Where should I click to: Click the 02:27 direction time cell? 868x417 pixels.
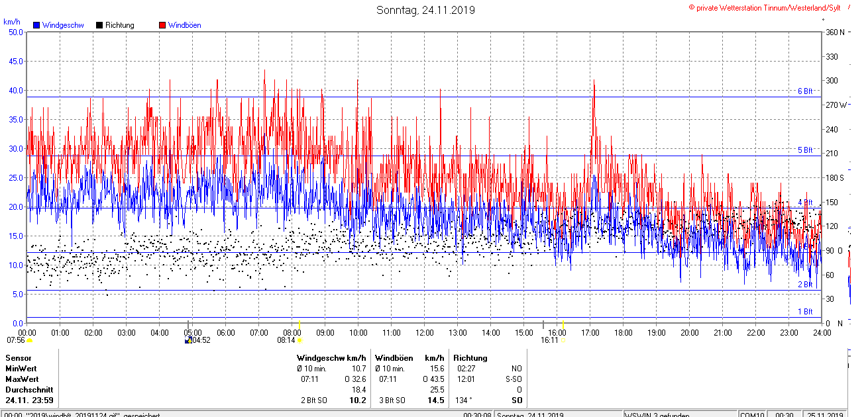click(466, 369)
